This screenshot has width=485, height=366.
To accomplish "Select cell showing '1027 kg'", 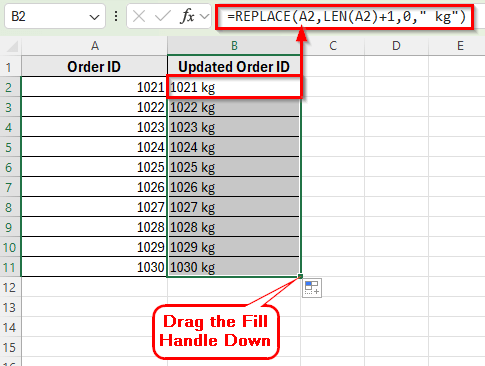I will [234, 207].
